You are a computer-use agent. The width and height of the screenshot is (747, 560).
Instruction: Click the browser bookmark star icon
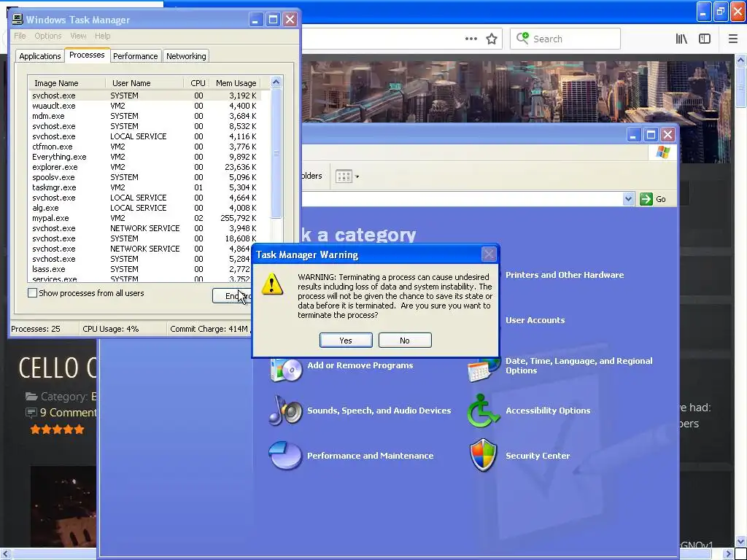pos(491,39)
